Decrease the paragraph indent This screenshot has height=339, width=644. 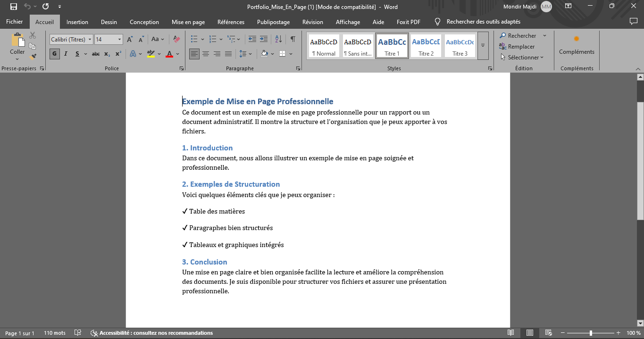coord(252,40)
